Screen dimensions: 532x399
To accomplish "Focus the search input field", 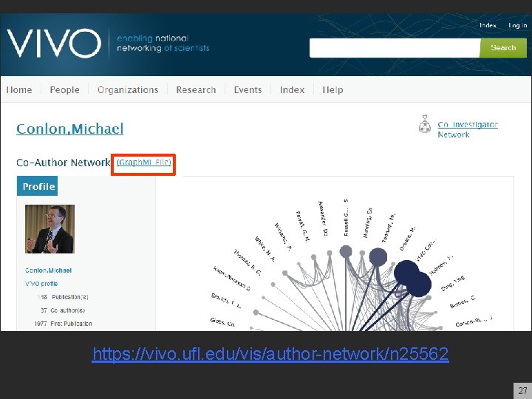I will pos(395,48).
